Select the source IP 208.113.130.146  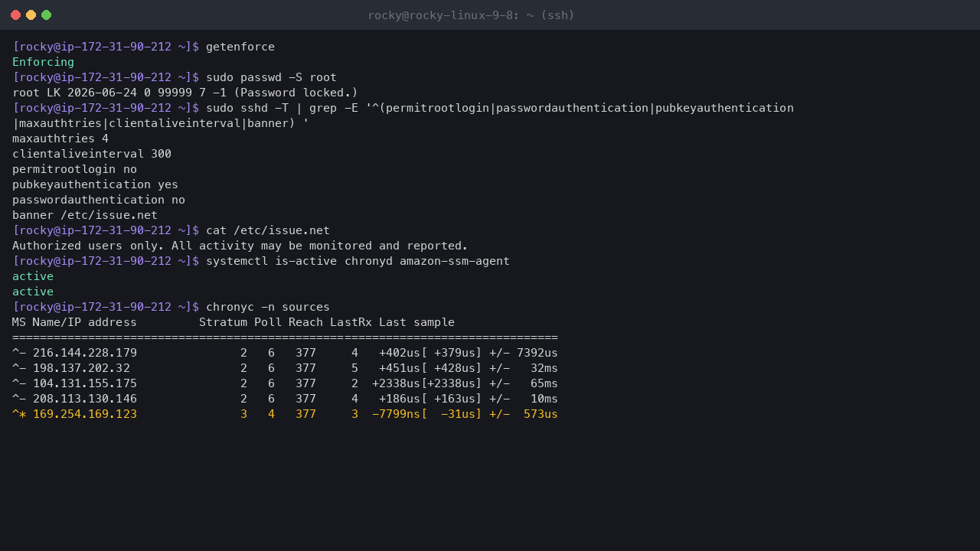85,399
